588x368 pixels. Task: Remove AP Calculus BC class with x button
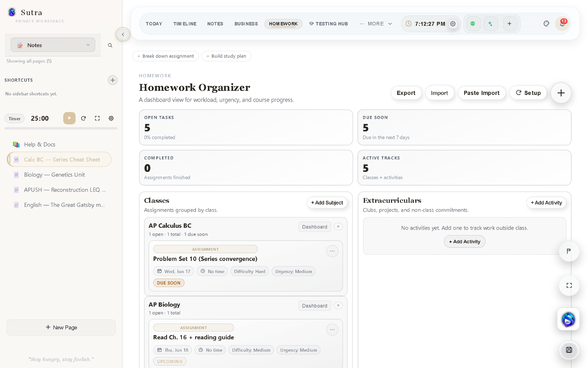click(x=338, y=227)
